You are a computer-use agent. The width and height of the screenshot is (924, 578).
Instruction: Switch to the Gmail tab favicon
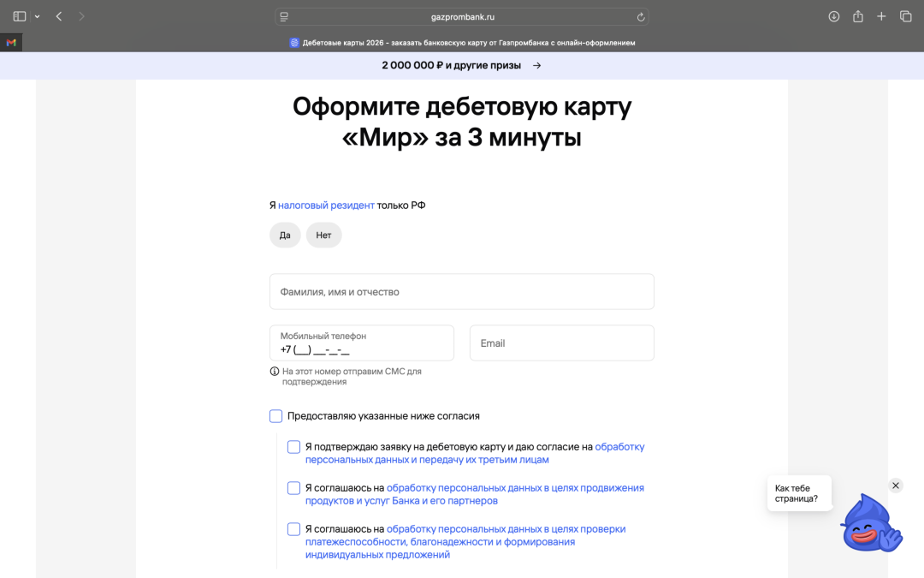pos(10,41)
